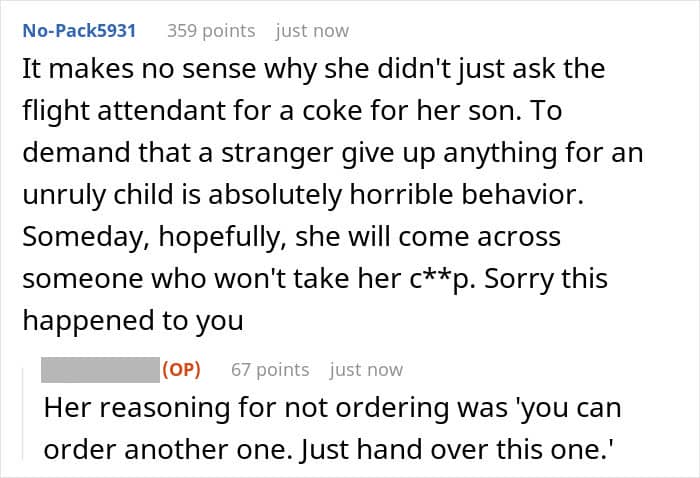The height and width of the screenshot is (478, 700).
Task: Click the words 'unruly child'
Action: click(x=98, y=195)
